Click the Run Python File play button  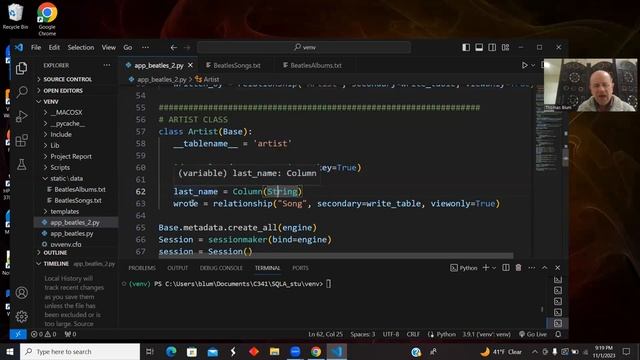tap(524, 65)
